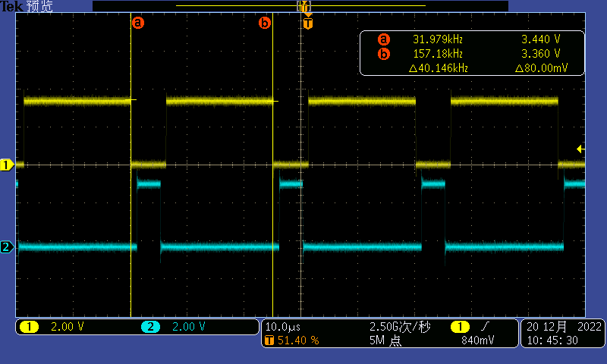Click the sample rate 2.50G readout

point(400,327)
